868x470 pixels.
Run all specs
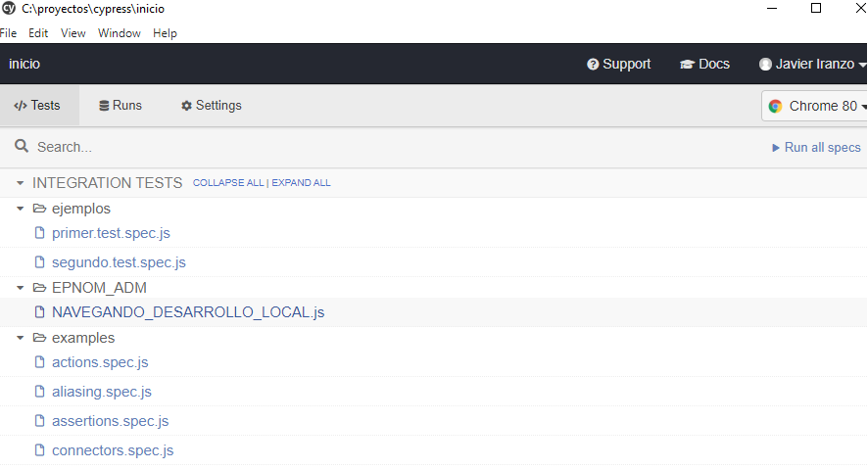pyautogui.click(x=816, y=148)
